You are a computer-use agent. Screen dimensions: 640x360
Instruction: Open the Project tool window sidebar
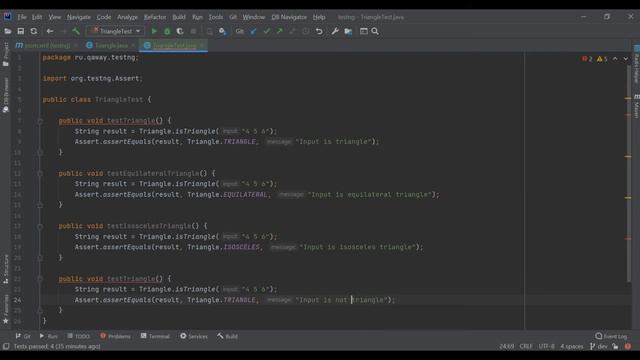(x=6, y=54)
